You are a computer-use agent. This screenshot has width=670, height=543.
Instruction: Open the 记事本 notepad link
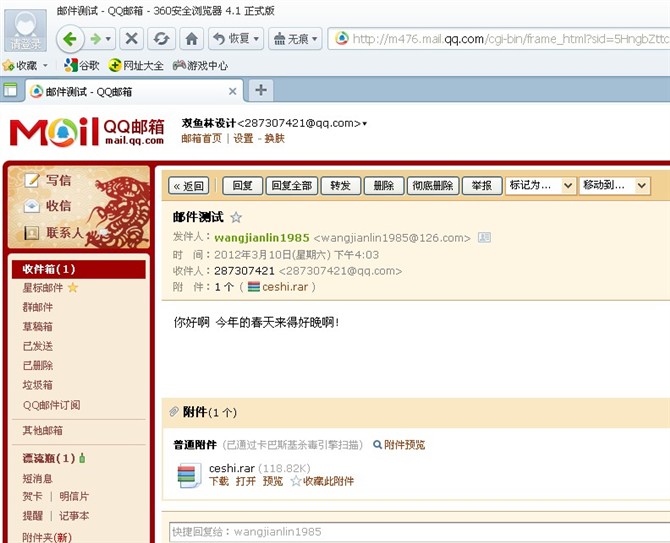pyautogui.click(x=74, y=516)
